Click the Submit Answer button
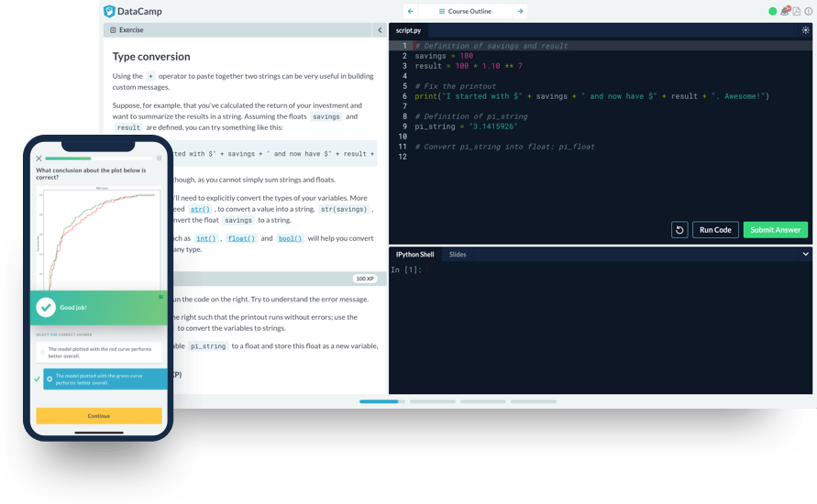The width and height of the screenshot is (817, 504). click(x=776, y=230)
